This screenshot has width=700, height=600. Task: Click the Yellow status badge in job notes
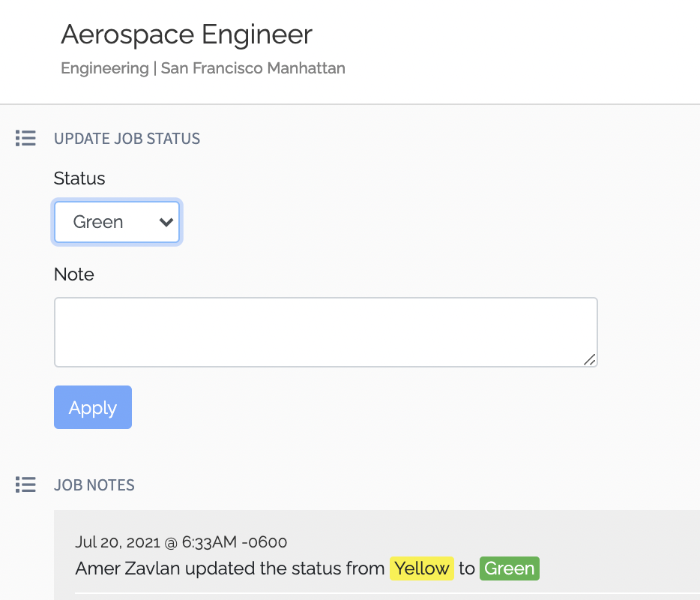coord(421,568)
